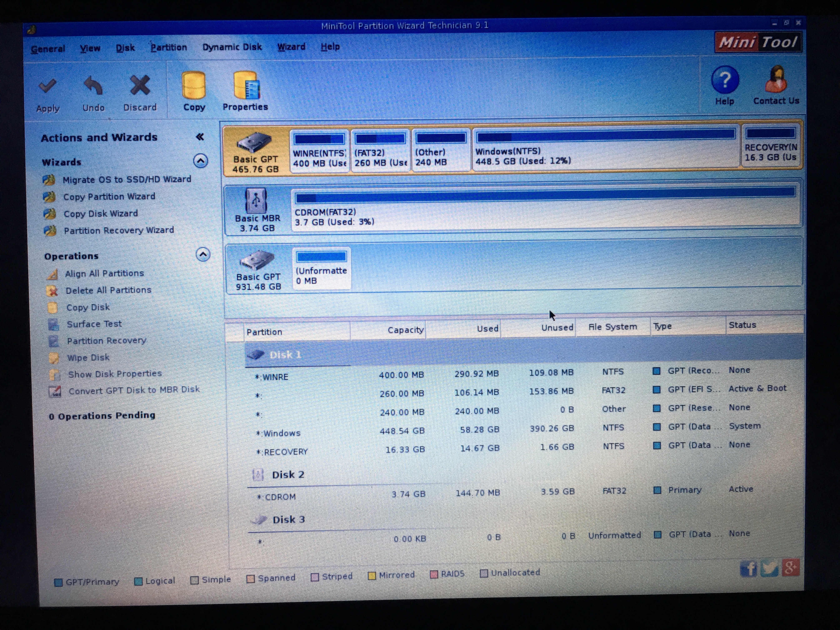Collapse the Operations section
Viewport: 840px width, 630px height.
tap(203, 254)
